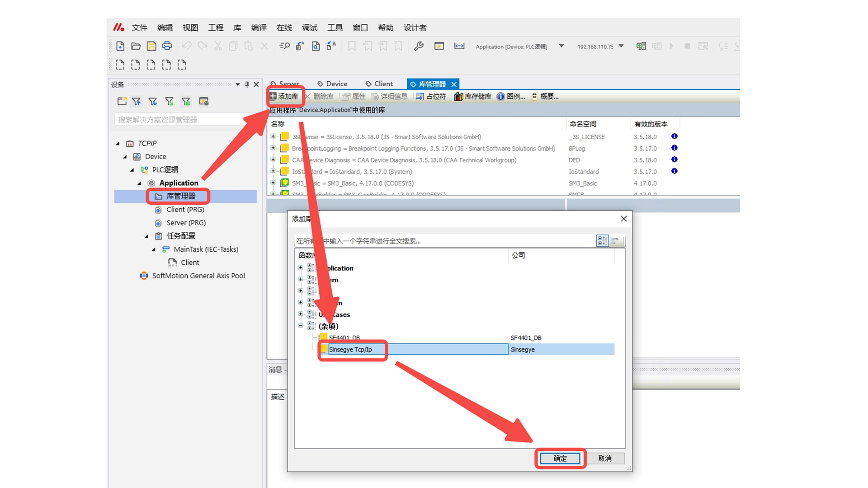Click the Print toolbar icon
Viewport: 868px width, 488px height.
click(x=167, y=46)
